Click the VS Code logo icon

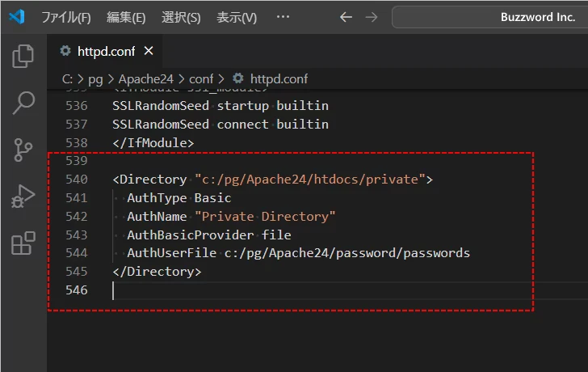[x=18, y=17]
